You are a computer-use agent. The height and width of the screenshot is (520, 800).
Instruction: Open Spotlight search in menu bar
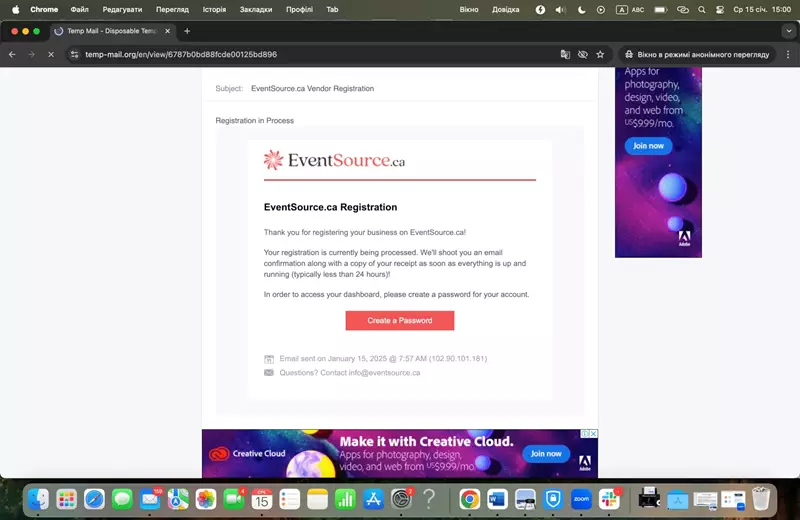click(702, 10)
